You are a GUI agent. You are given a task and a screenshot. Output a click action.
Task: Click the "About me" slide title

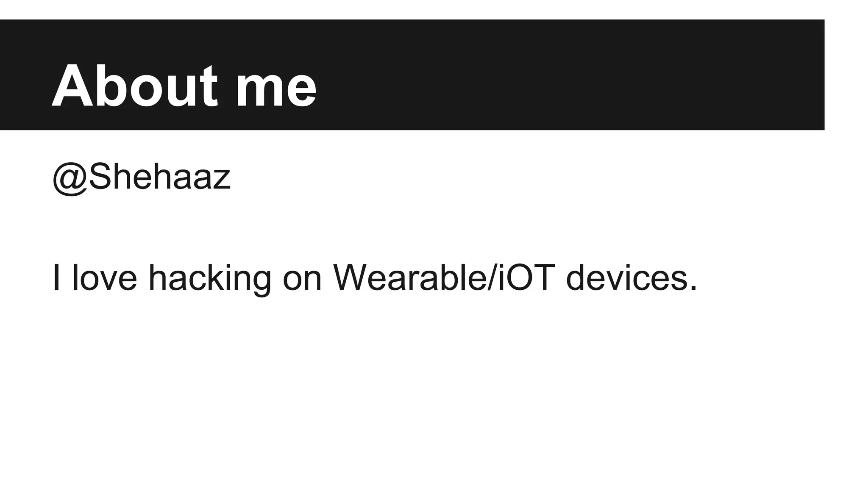[x=184, y=86]
